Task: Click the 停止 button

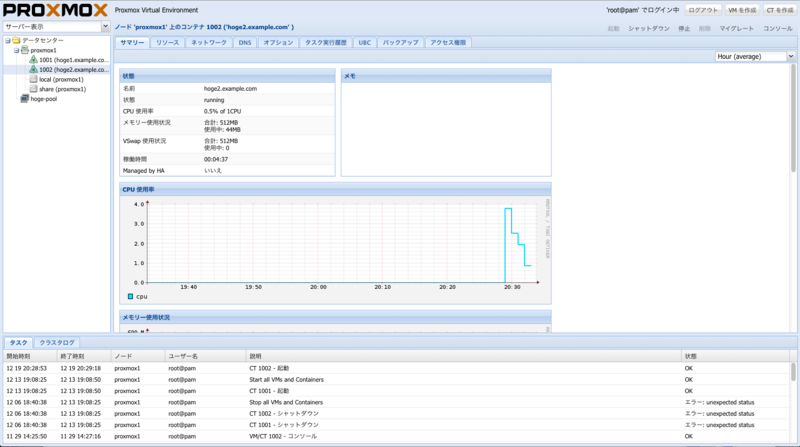Action: [x=684, y=29]
